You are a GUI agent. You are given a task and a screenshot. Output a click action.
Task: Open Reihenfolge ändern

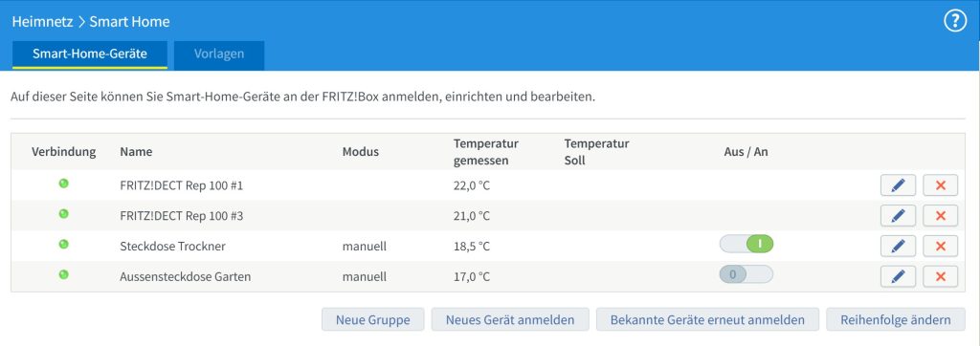point(896,320)
